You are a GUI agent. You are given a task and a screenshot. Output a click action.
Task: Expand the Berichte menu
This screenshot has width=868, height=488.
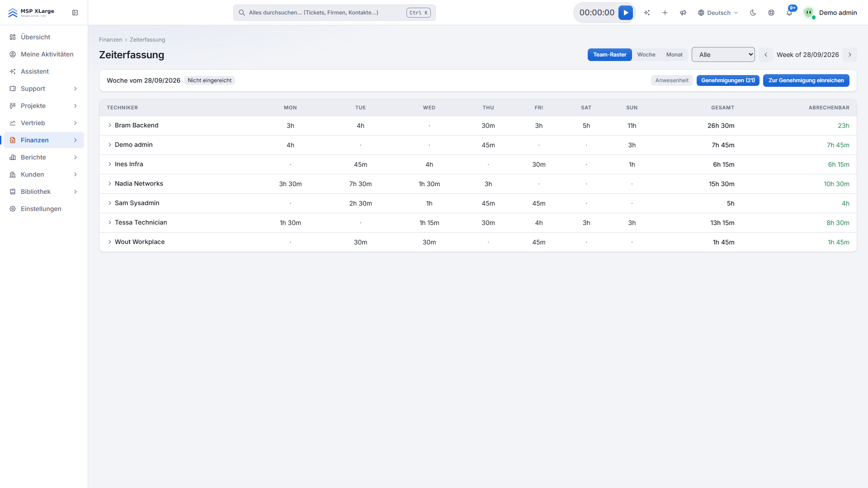tap(44, 157)
